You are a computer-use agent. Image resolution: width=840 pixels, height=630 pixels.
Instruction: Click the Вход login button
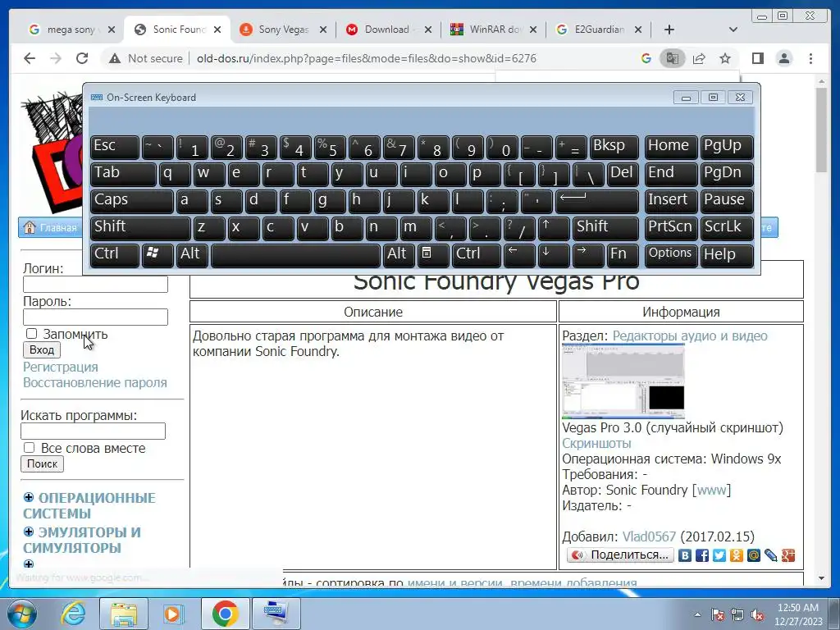42,349
